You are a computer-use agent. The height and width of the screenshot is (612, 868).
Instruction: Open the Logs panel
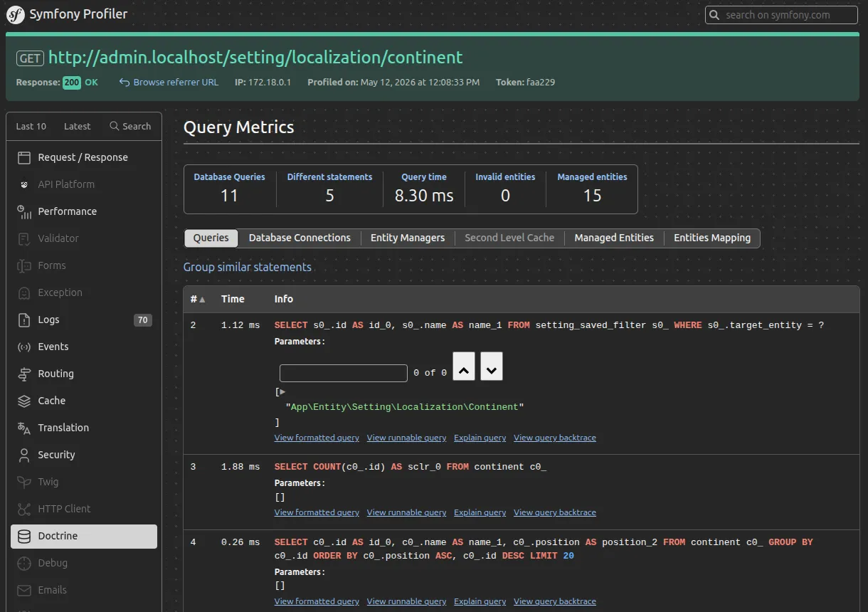84,320
